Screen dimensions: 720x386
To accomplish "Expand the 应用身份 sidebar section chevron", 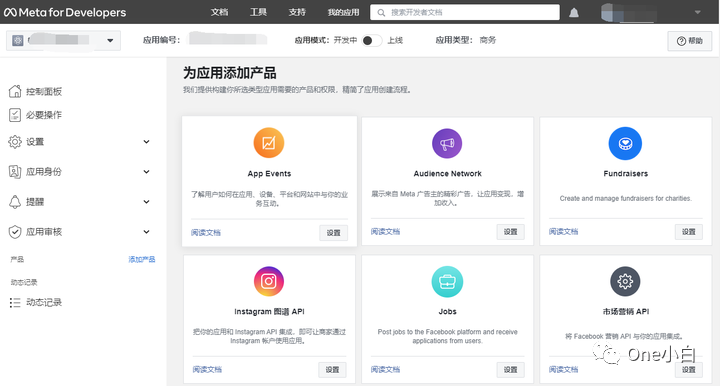I will (x=146, y=172).
